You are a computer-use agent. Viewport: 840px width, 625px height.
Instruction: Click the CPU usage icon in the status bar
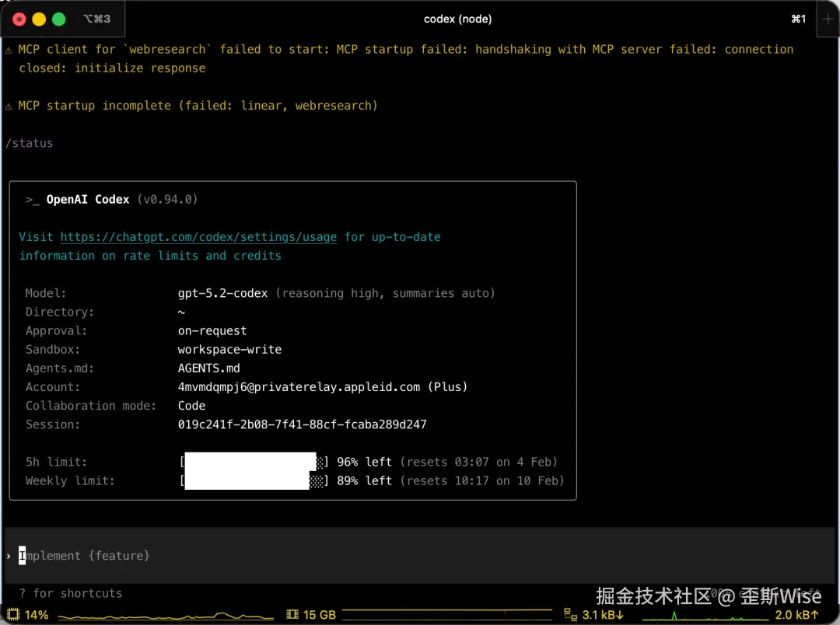(x=13, y=614)
